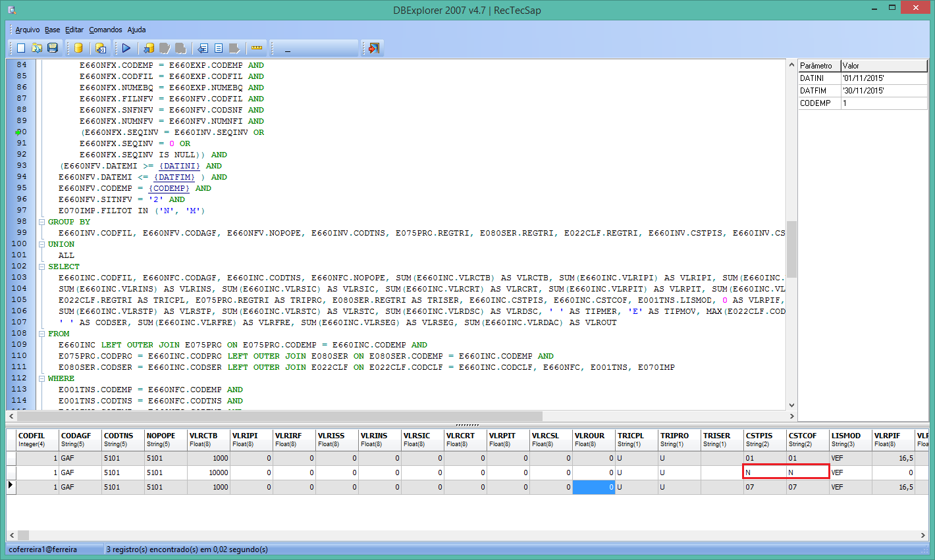The height and width of the screenshot is (560, 935).
Task: Edit the CODEMP value 1
Action: [884, 103]
